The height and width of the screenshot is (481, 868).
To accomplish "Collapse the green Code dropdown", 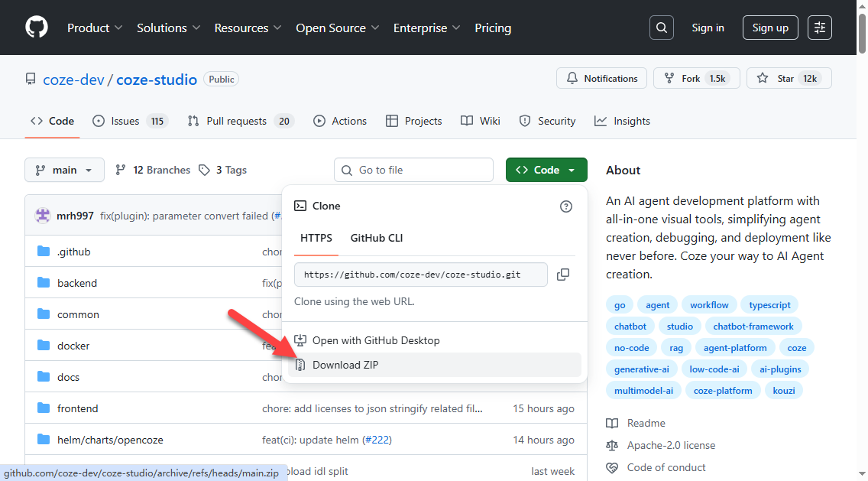I will coord(546,170).
